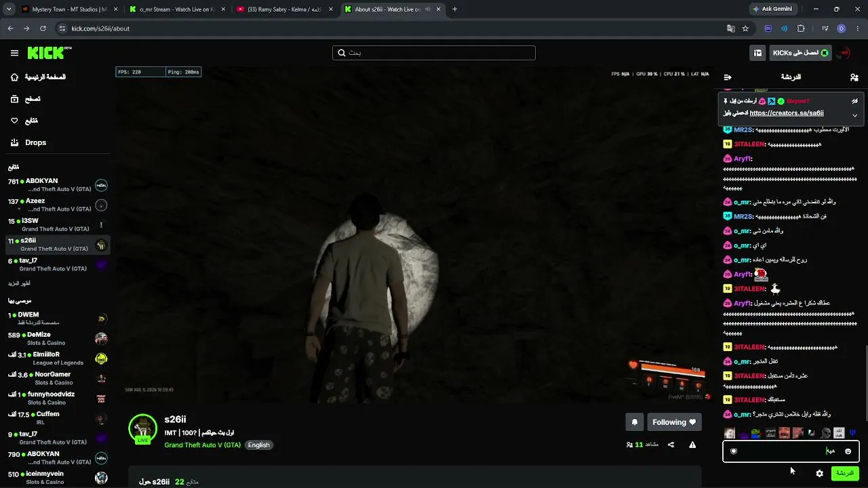Viewport: 868px width, 488px height.
Task: Open the rewards shop icon beside KICKs button
Action: (x=757, y=53)
